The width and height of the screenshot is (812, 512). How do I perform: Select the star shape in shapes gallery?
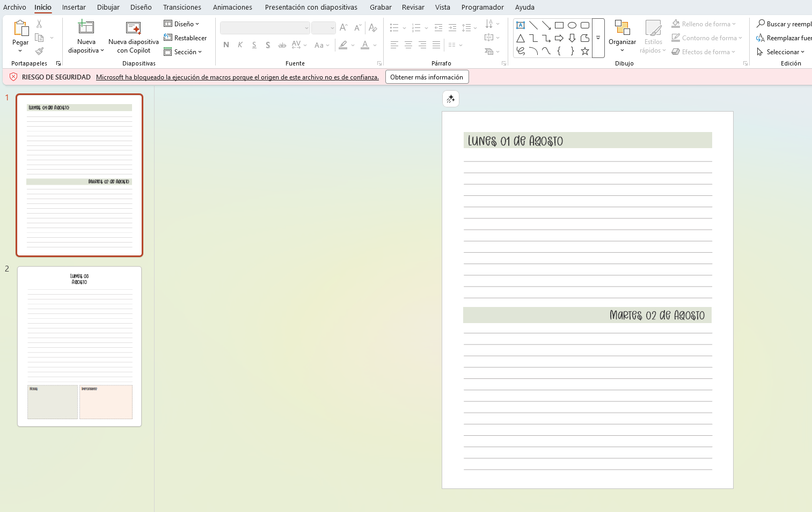click(x=585, y=51)
